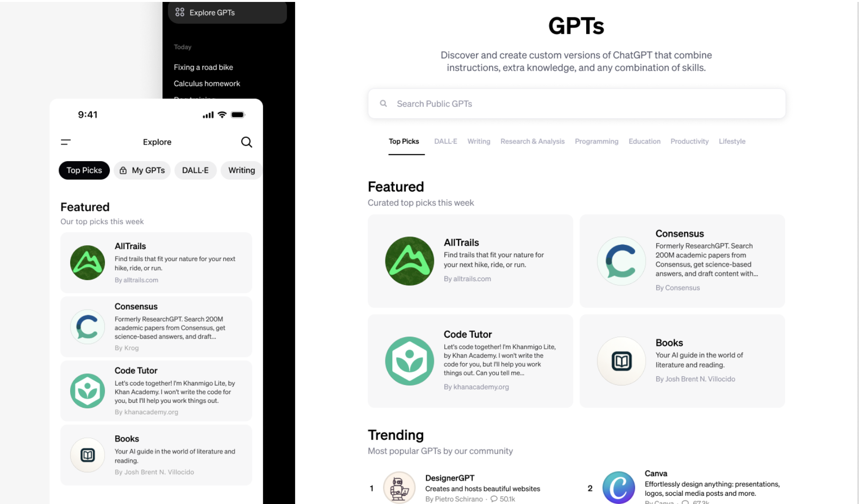Select the Top Picks chip on mobile

pyautogui.click(x=84, y=170)
